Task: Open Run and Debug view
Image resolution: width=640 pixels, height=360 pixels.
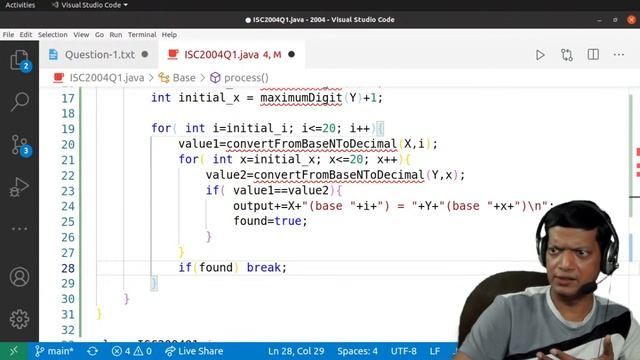Action: [x=19, y=187]
